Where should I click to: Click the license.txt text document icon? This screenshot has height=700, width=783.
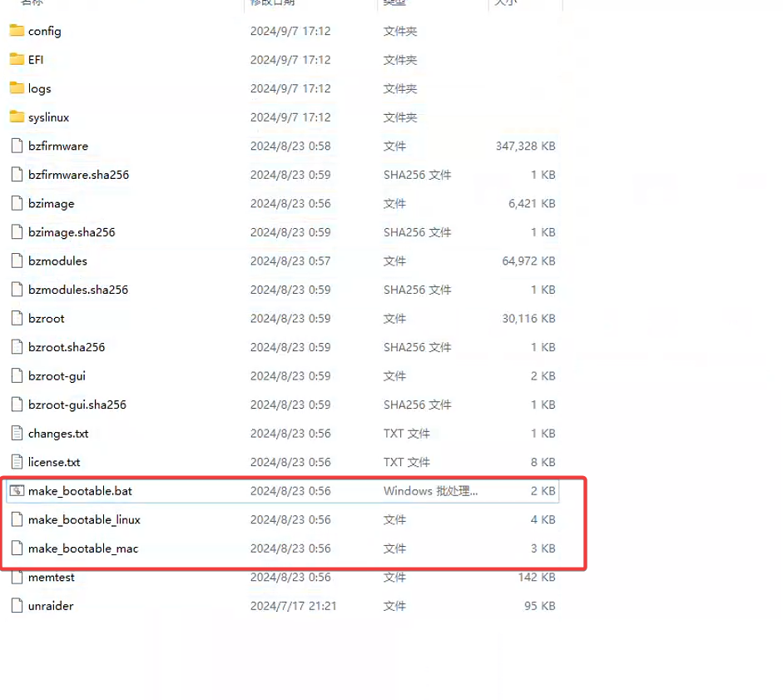click(17, 462)
